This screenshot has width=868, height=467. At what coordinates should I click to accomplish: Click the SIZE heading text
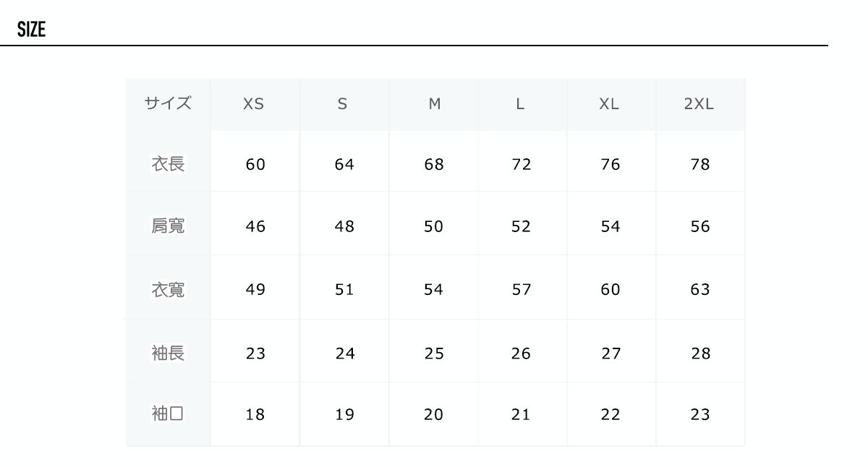click(x=32, y=30)
